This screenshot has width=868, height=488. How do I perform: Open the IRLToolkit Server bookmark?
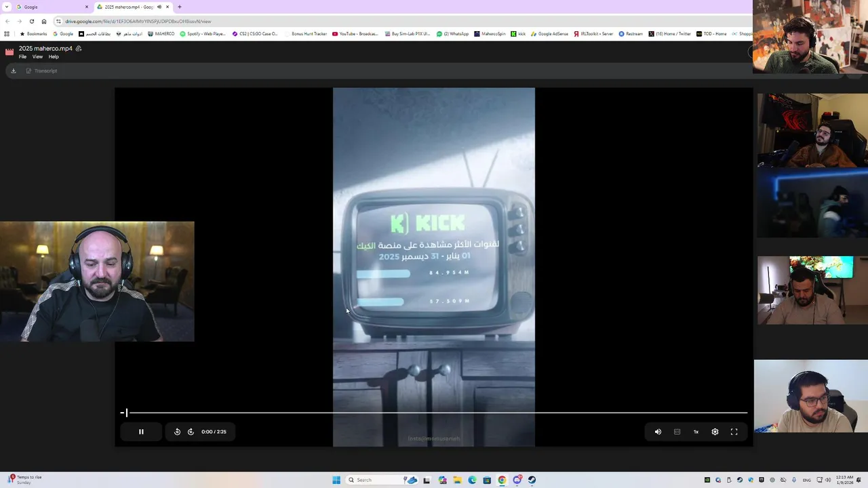pyautogui.click(x=593, y=34)
